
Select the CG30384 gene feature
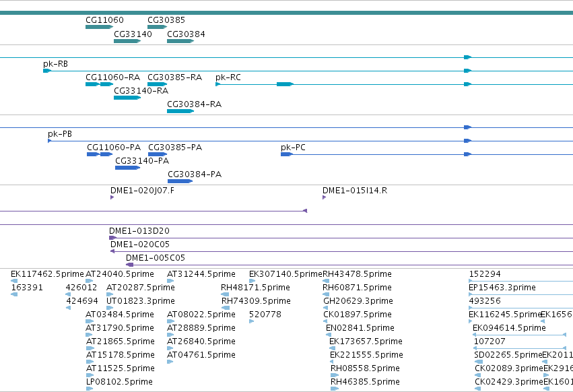click(x=180, y=41)
